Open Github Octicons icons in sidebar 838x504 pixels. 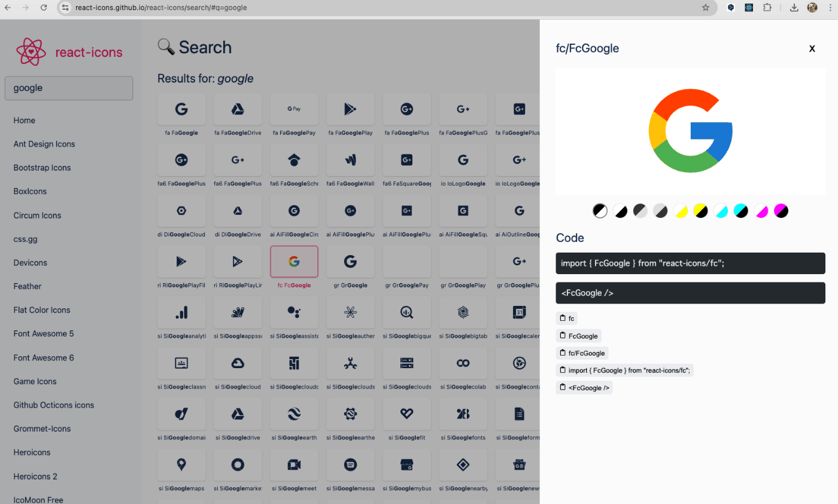coord(54,405)
